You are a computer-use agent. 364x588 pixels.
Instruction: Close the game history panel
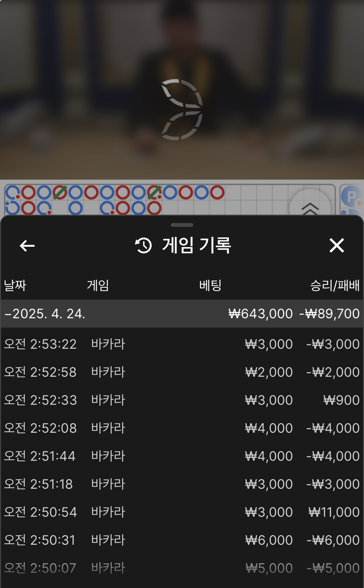point(337,245)
